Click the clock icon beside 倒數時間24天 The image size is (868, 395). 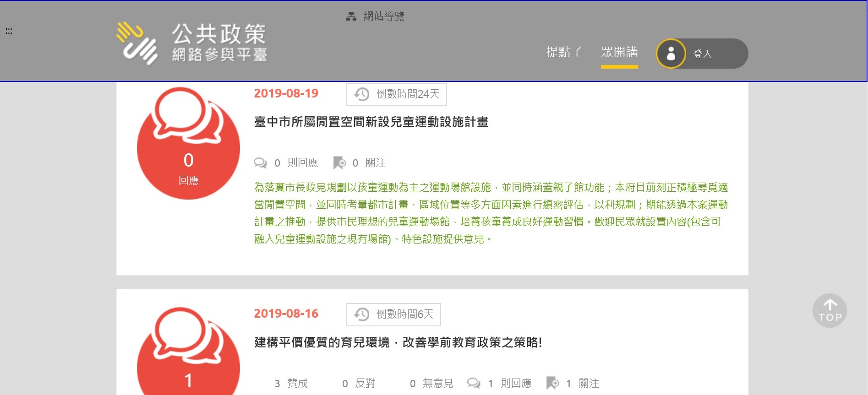pyautogui.click(x=361, y=94)
